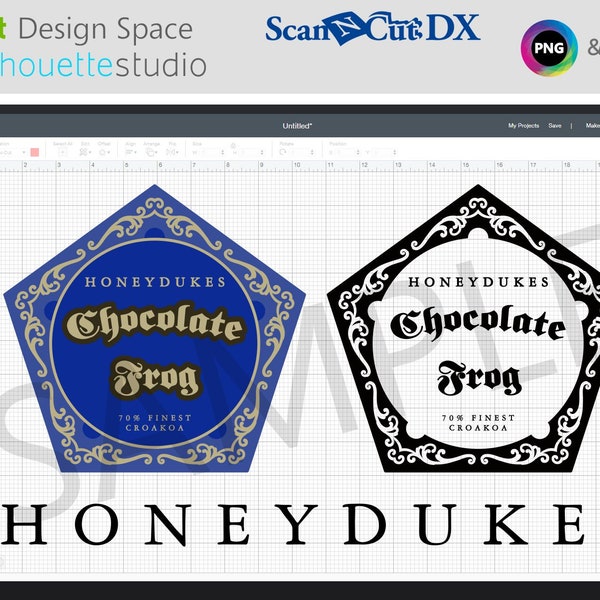This screenshot has width=600, height=600.
Task: Click the Save button
Action: pos(555,126)
